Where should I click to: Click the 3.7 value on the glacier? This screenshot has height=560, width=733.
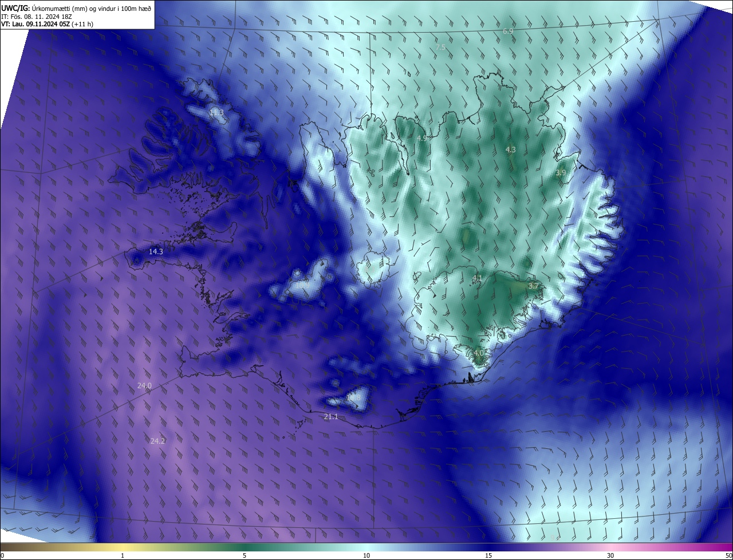533,286
